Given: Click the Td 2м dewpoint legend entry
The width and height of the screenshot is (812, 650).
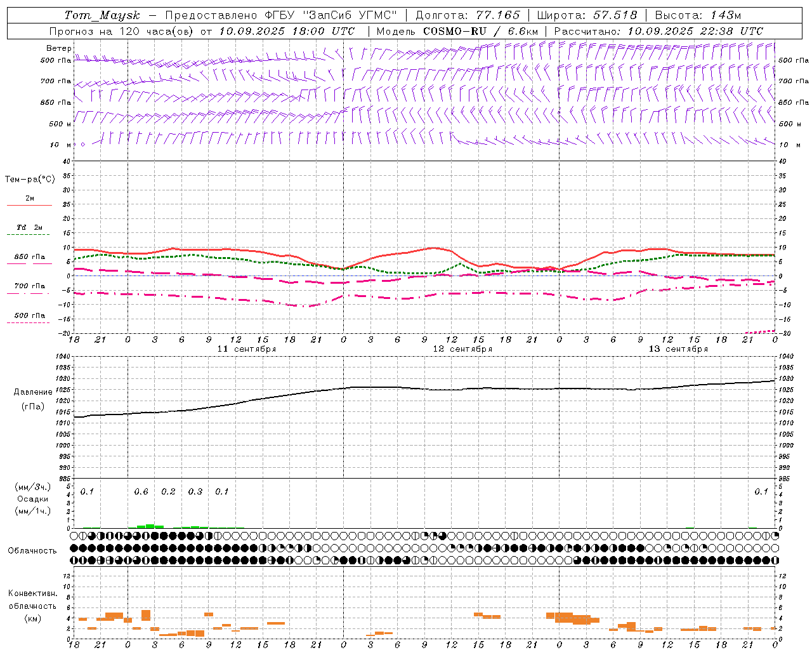Looking at the screenshot, I should [29, 227].
